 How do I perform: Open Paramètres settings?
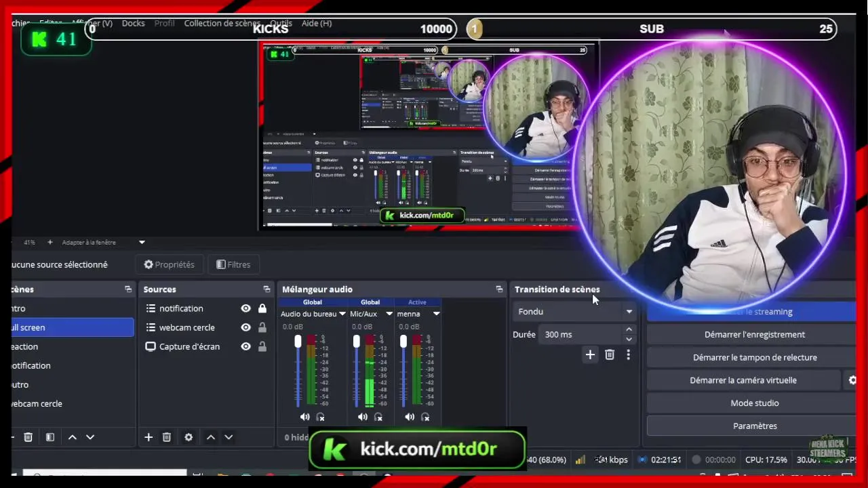[x=754, y=426]
